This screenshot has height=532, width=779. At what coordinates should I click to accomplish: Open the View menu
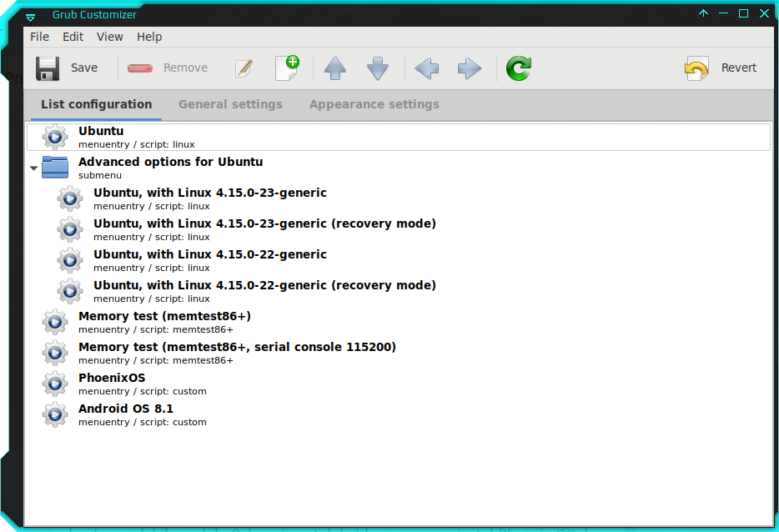(109, 37)
